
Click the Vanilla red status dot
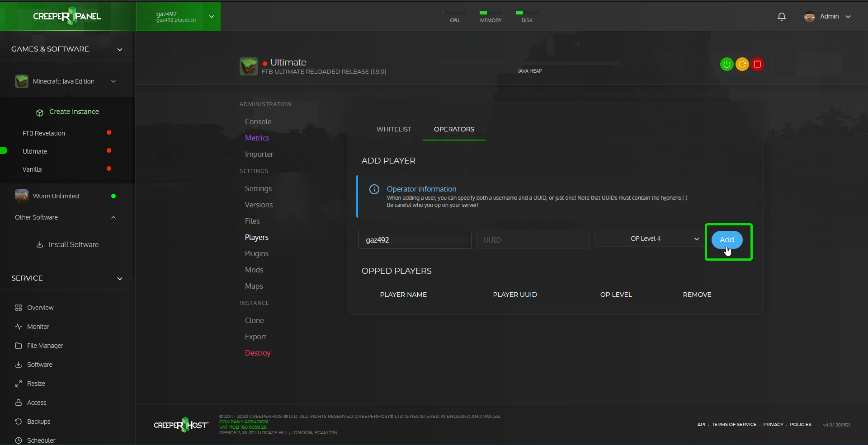109,169
